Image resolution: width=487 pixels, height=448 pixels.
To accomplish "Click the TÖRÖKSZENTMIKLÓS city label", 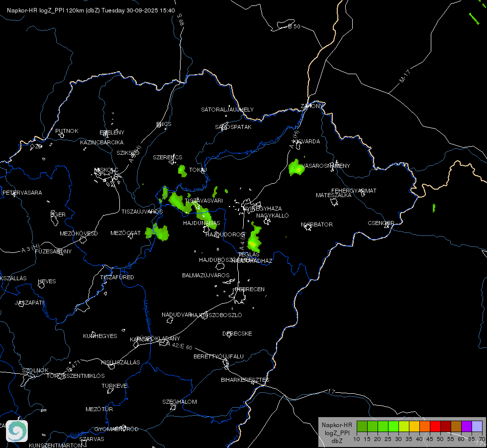I will point(76,376).
